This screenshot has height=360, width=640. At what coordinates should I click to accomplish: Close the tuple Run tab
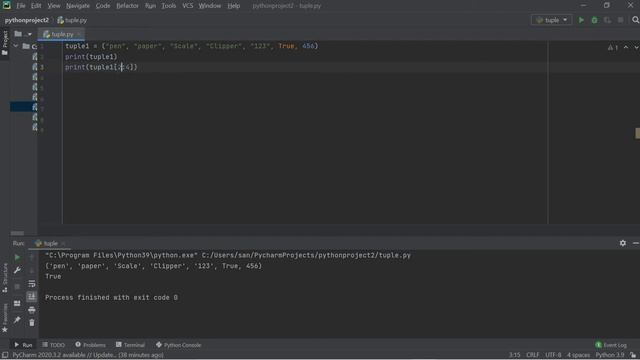click(63, 244)
